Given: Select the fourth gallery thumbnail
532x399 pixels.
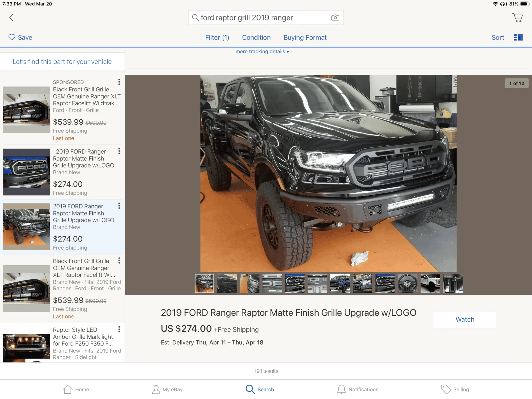Looking at the screenshot, I should click(x=272, y=284).
